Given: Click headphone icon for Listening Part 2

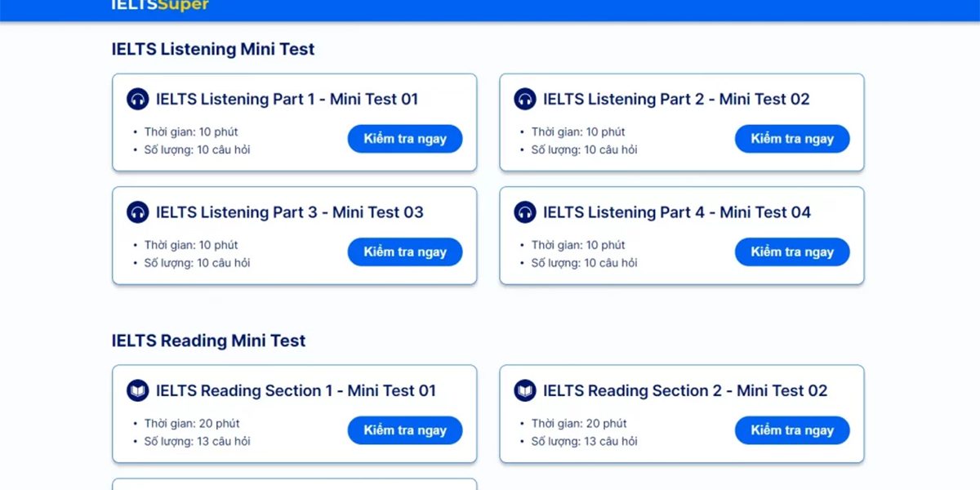Looking at the screenshot, I should 524,100.
